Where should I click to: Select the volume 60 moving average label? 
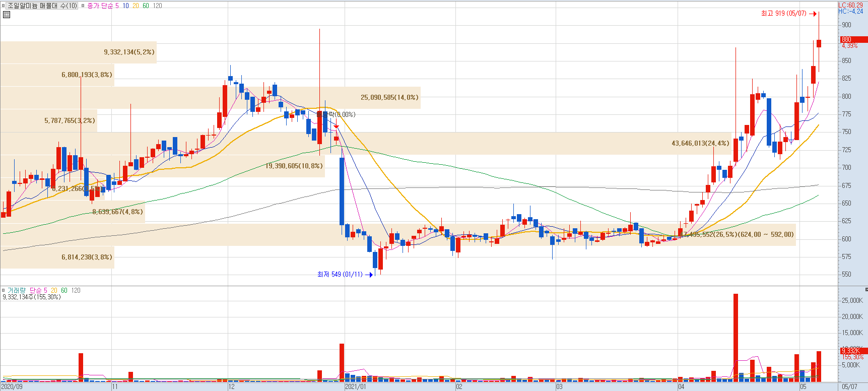click(x=64, y=290)
